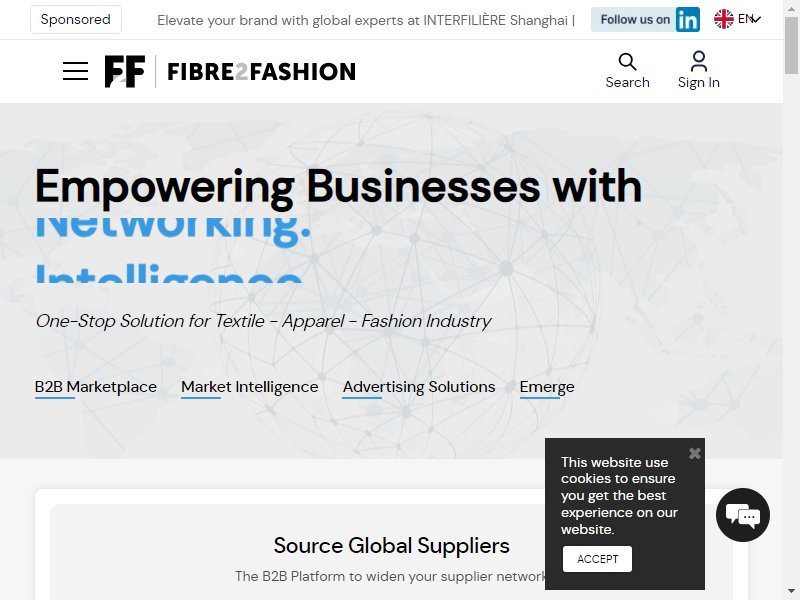Open the Search magnifier icon

pos(627,62)
